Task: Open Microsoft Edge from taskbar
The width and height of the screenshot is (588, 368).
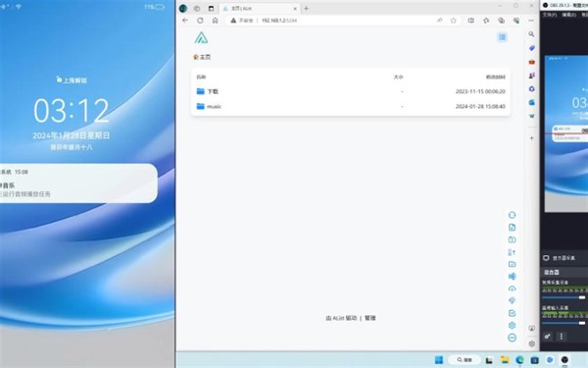Action: pos(519,360)
